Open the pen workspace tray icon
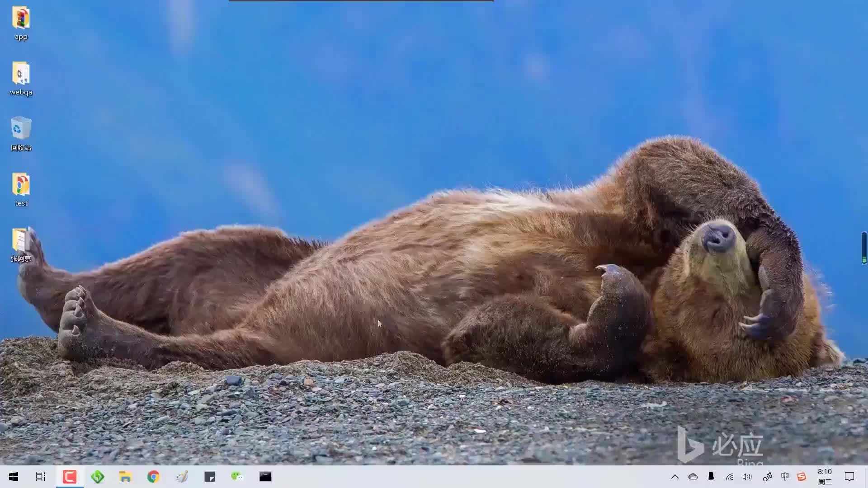Image resolution: width=868 pixels, height=488 pixels. click(767, 477)
